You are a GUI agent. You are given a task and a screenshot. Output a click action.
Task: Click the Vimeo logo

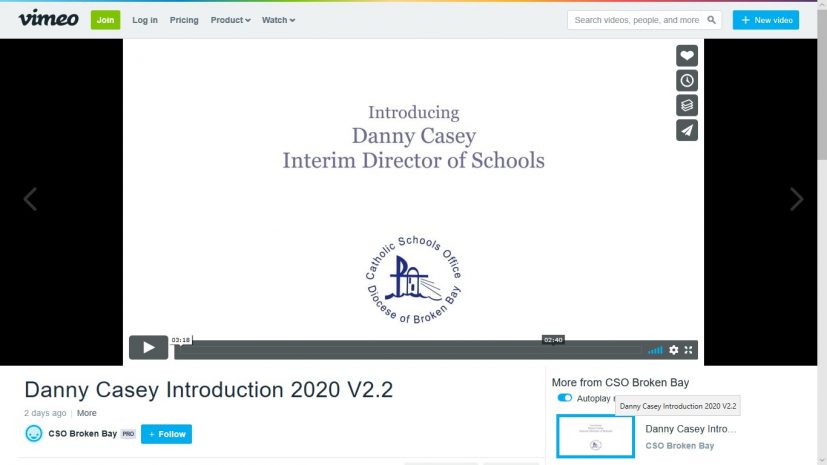point(48,18)
